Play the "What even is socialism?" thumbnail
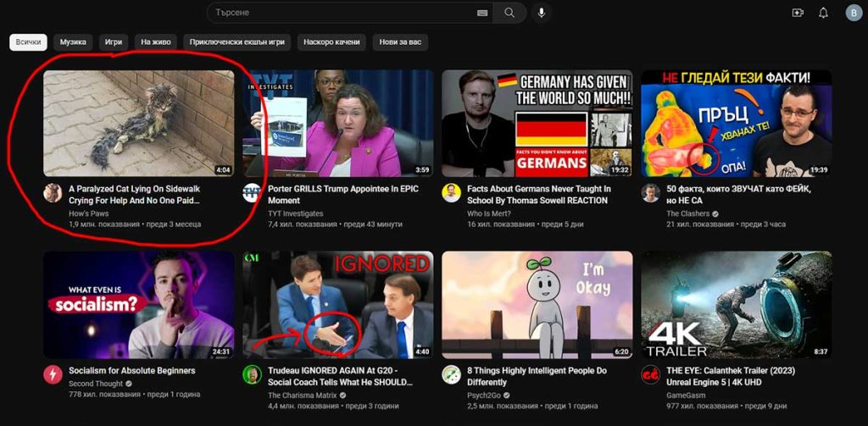 coord(139,304)
